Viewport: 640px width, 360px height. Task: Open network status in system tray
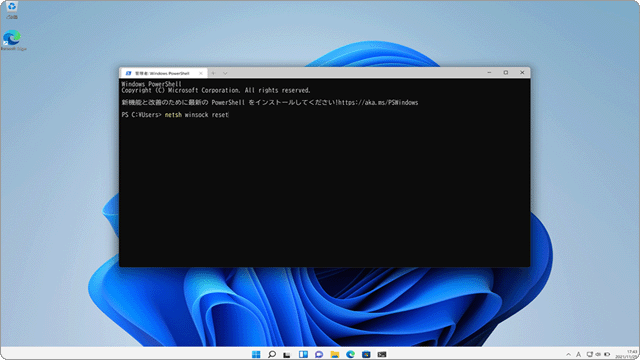[x=589, y=355]
